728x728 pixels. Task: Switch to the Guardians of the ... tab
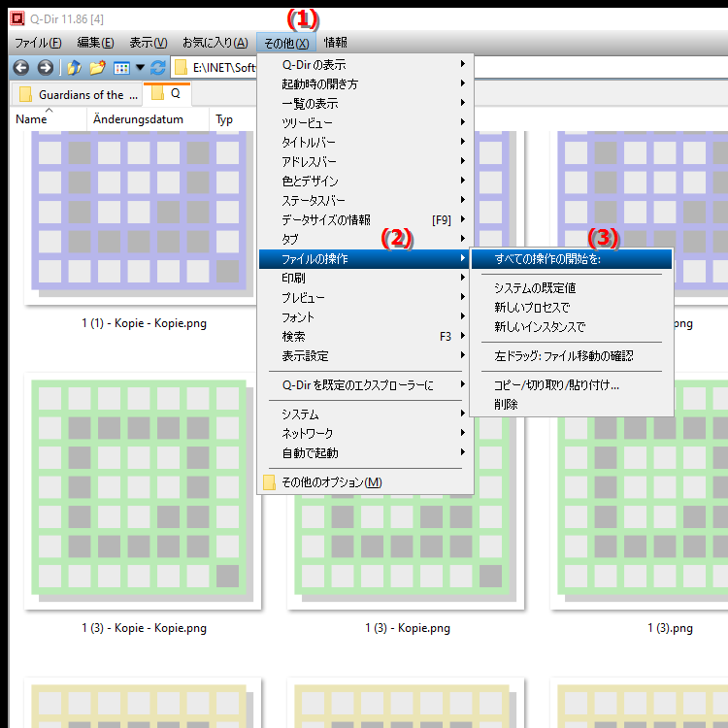(x=77, y=95)
